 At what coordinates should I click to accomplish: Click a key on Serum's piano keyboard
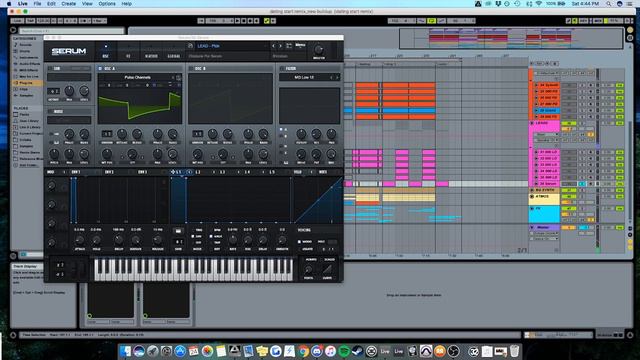[193, 269]
